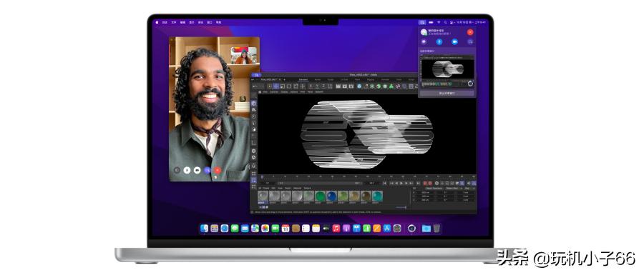Select the Rotate tool in Cinema 4D toolbar

tap(289, 86)
